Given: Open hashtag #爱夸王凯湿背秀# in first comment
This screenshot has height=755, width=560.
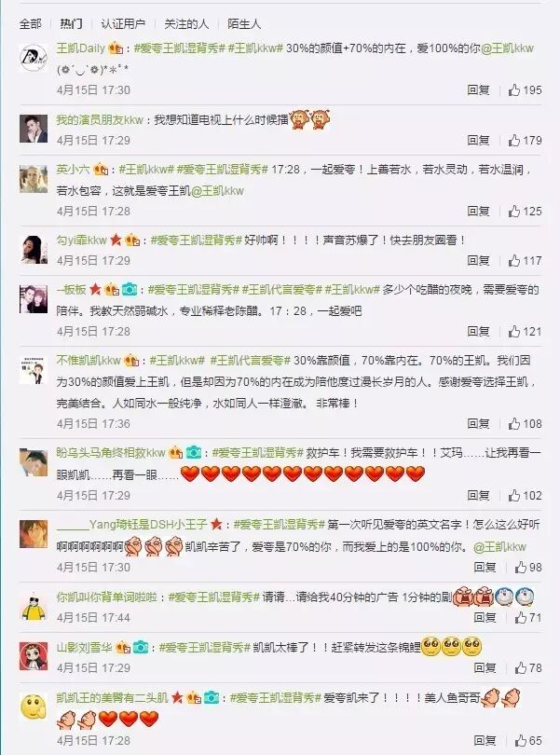Looking at the screenshot, I should coord(179,48).
